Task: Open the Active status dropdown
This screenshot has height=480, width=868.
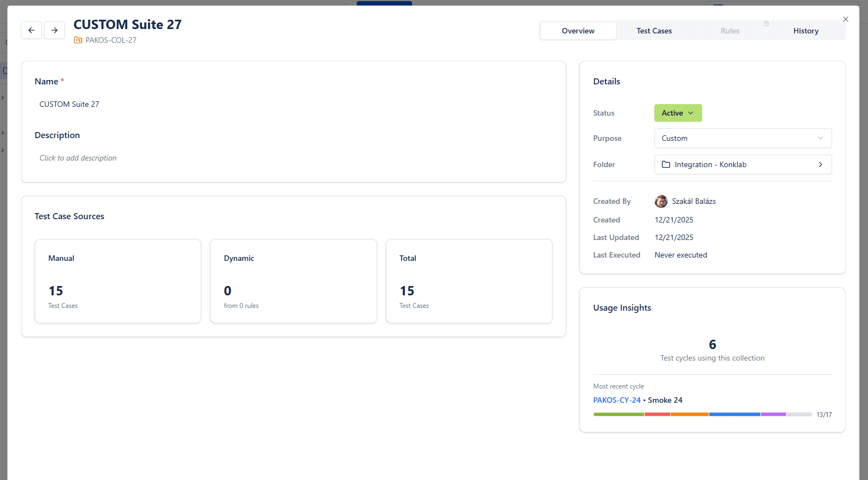Action: coord(678,113)
